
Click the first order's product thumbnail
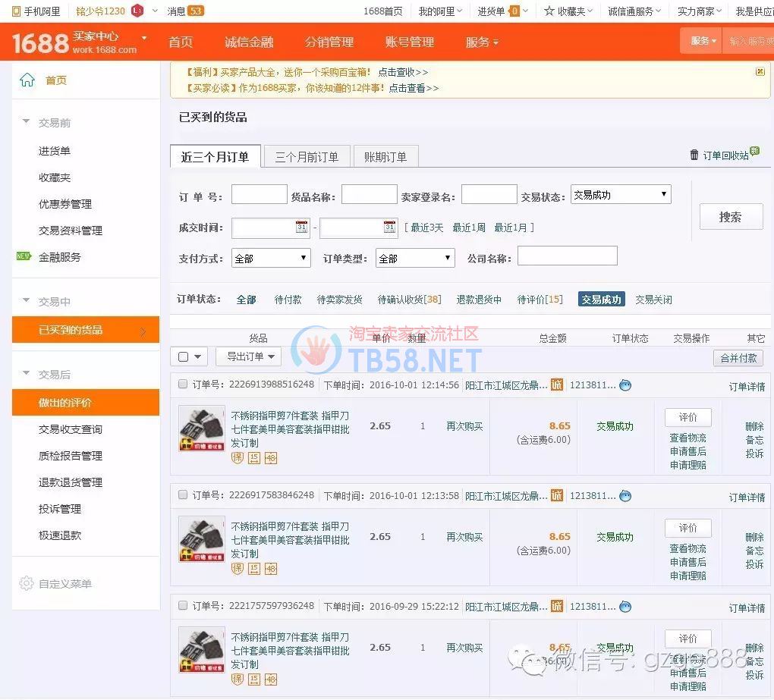[202, 428]
